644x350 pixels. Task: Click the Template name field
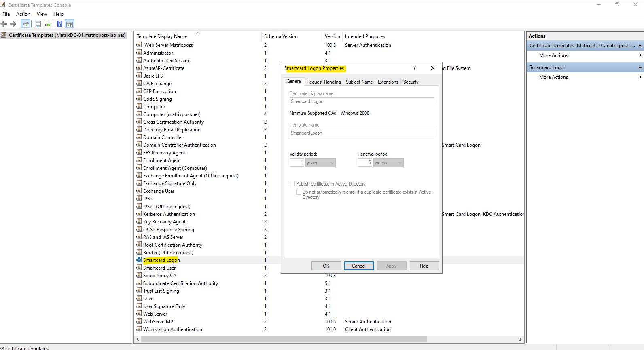click(362, 133)
